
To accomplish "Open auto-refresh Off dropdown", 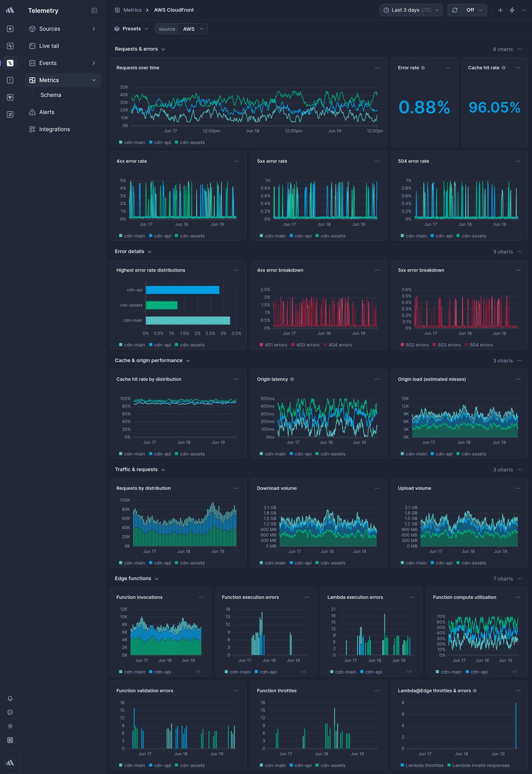I will [x=474, y=10].
